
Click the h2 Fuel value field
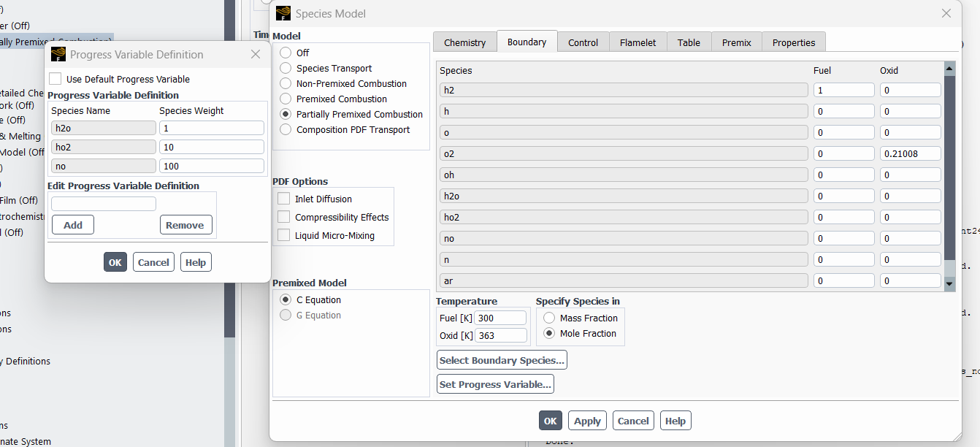click(x=844, y=90)
